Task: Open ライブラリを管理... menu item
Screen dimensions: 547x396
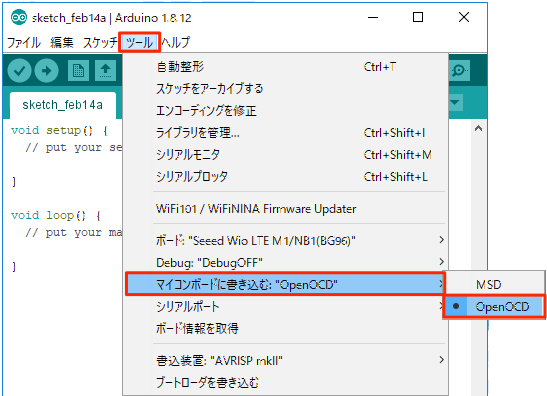Action: point(285,133)
